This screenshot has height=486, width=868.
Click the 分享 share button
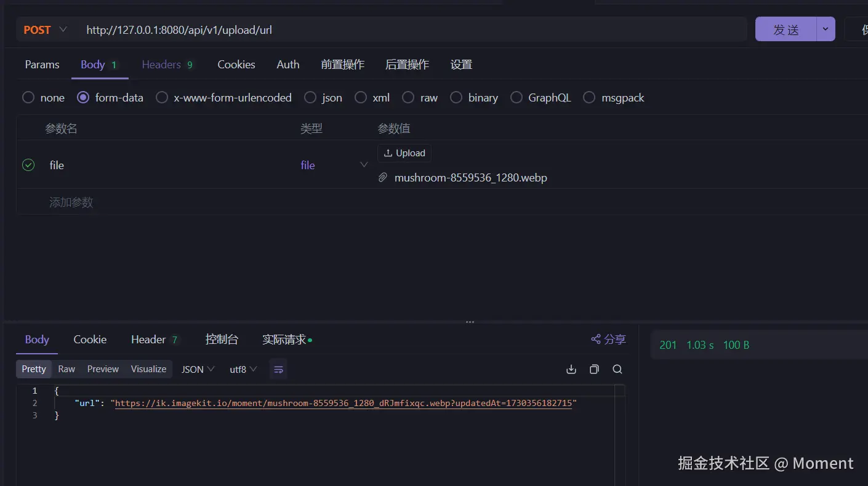(608, 339)
